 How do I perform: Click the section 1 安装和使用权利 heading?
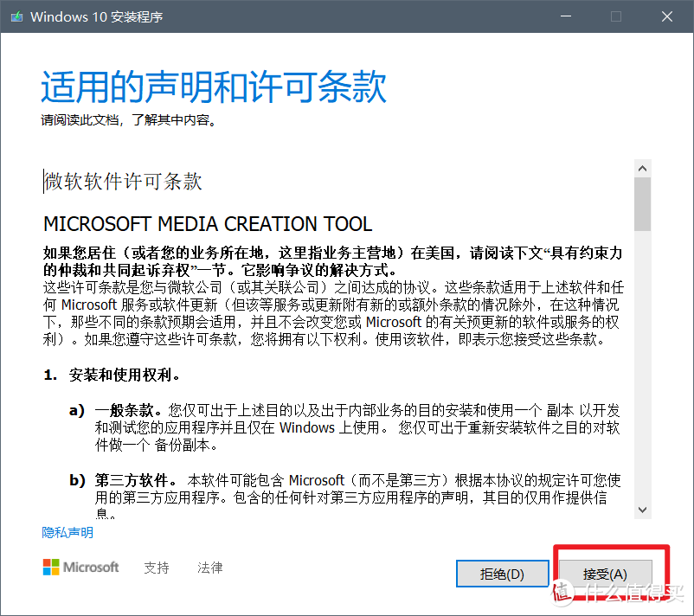click(x=112, y=375)
